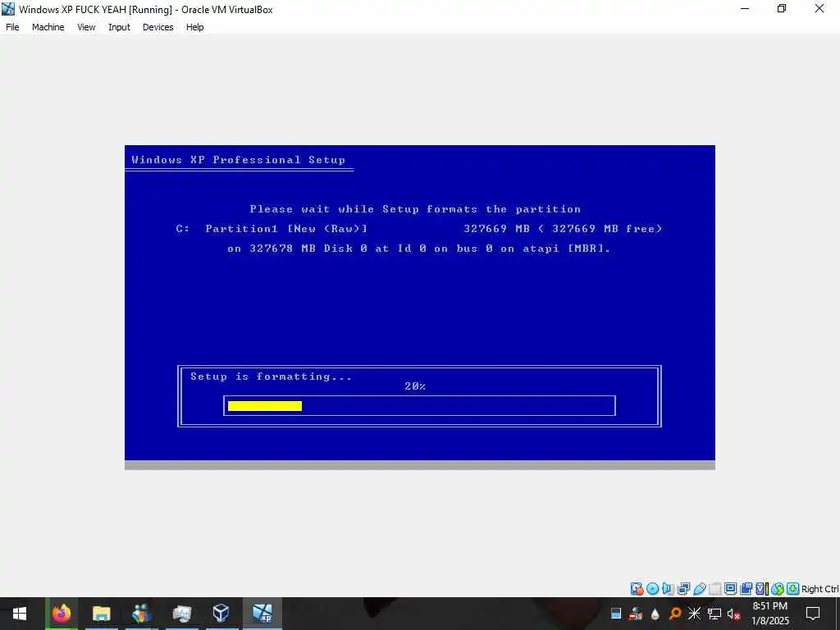Screen dimensions: 840x630
Task: Click the USB devices status icon
Action: coord(699,589)
